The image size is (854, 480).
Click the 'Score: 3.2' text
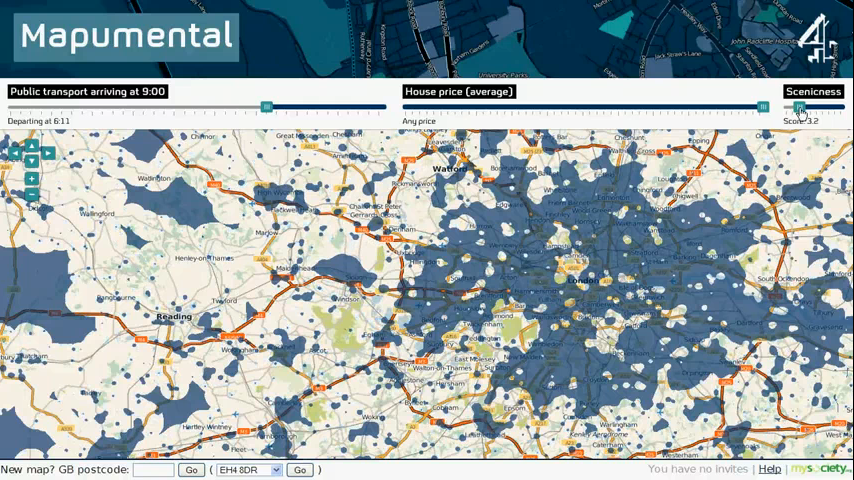pyautogui.click(x=801, y=121)
